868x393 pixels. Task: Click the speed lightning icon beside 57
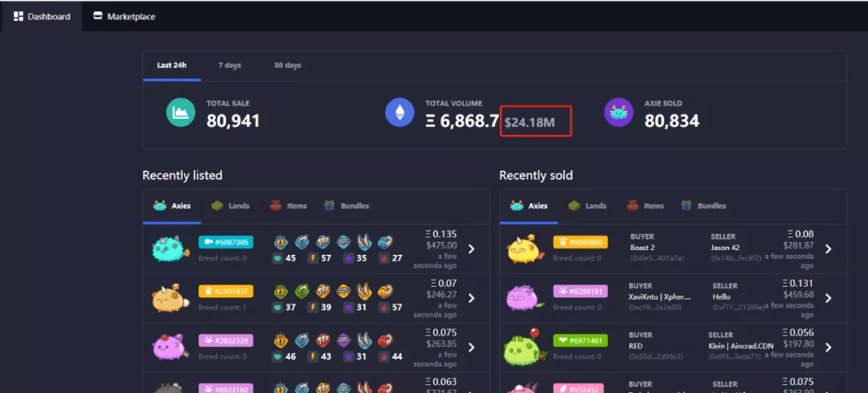coord(312,258)
